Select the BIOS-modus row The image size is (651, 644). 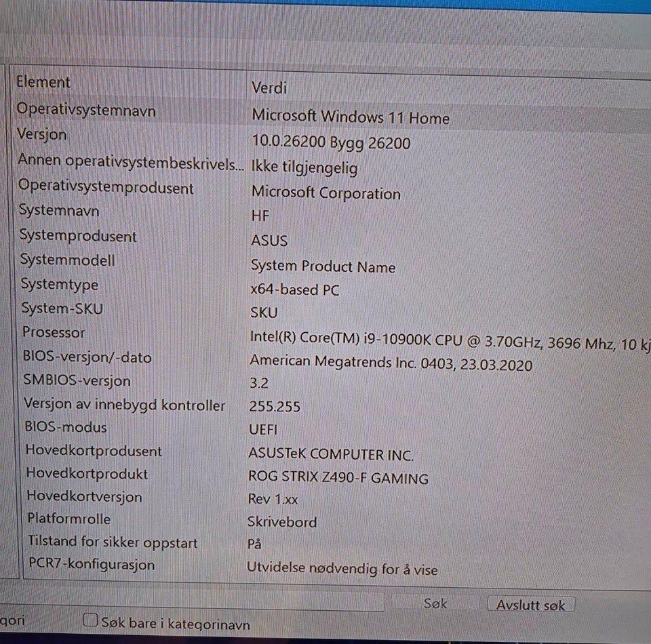(x=332, y=428)
